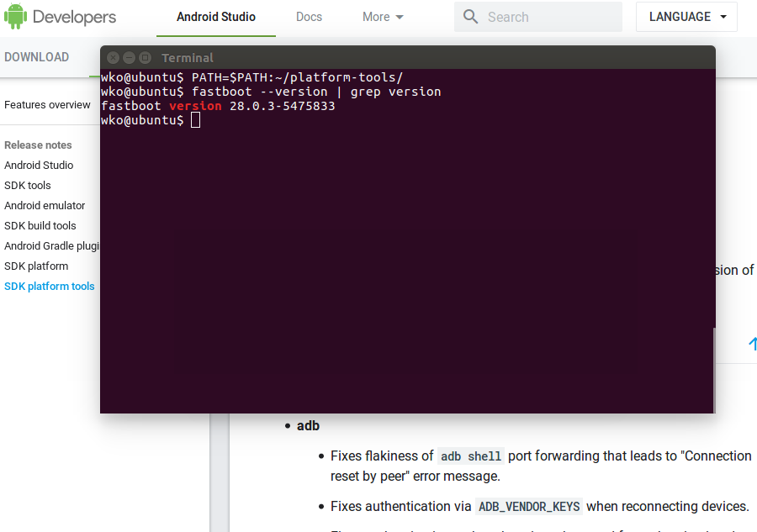Click the search magnifier icon
Image resolution: width=757 pixels, height=532 pixels.
click(470, 17)
